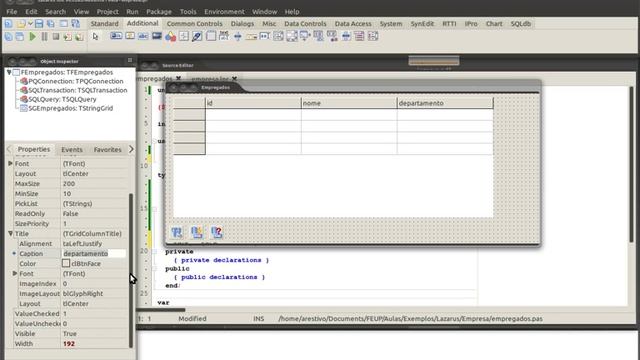This screenshot has height=360, width=640.
Task: Pick the TNotebook component from palette
Action: pos(211,36)
